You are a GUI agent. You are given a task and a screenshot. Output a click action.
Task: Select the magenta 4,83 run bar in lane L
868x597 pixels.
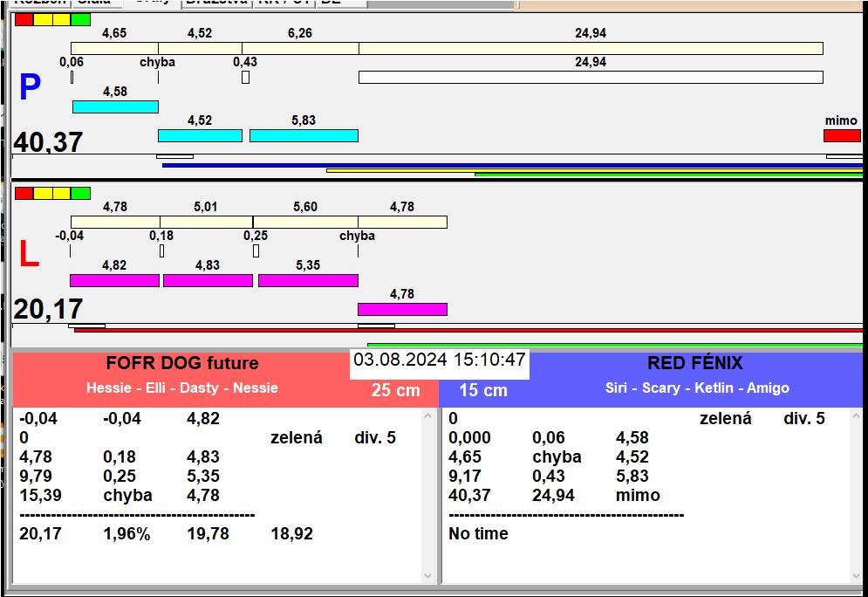click(208, 280)
